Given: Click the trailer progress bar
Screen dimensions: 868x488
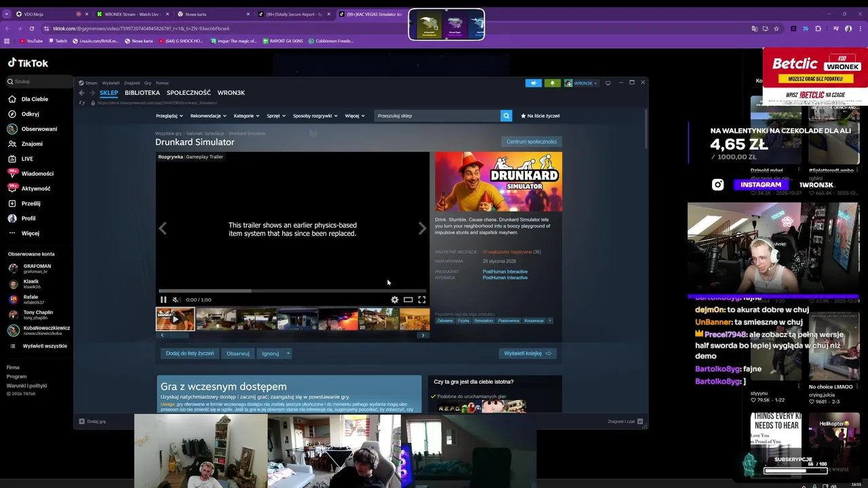Looking at the screenshot, I should 292,291.
